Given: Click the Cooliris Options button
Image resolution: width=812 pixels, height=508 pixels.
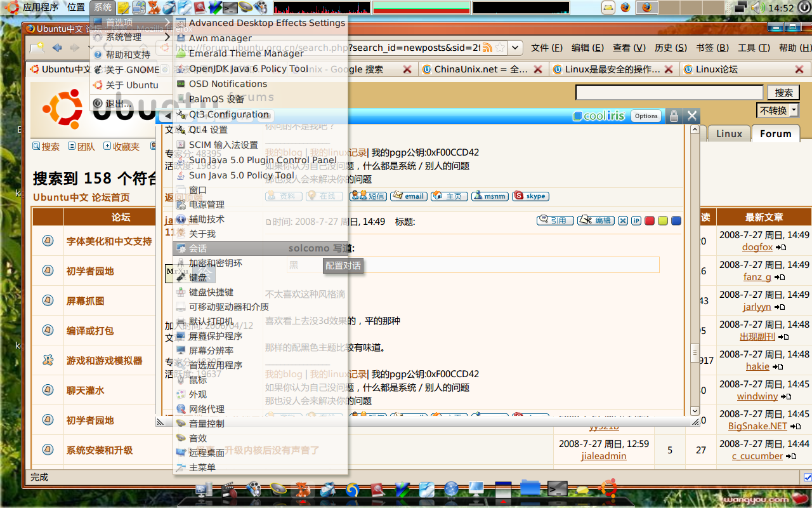Looking at the screenshot, I should (646, 116).
